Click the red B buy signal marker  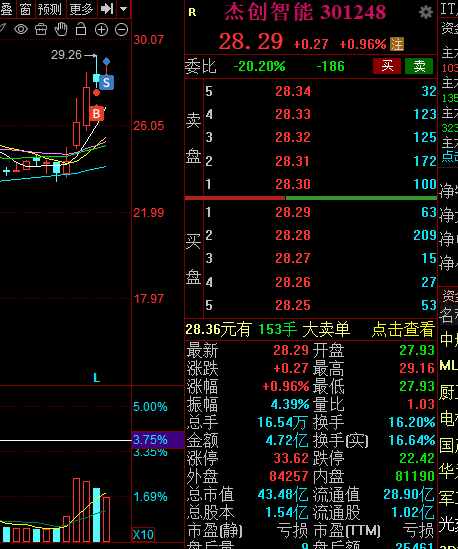point(97,113)
